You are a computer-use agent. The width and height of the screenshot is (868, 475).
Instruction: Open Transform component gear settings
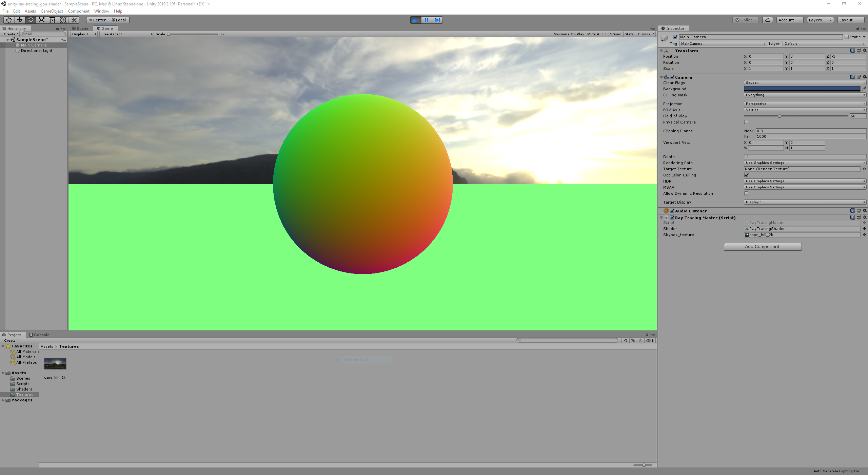(865, 51)
